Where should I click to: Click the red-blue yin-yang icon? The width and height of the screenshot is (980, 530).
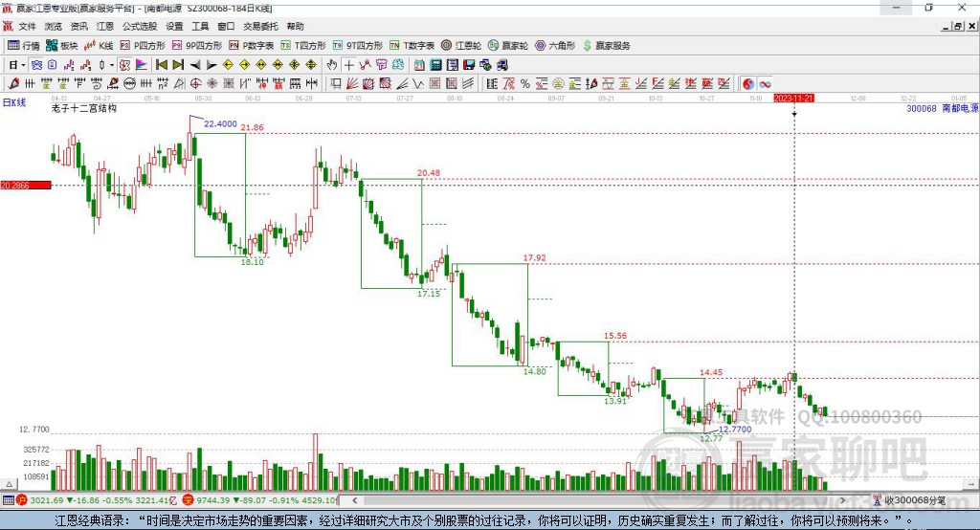(x=748, y=84)
